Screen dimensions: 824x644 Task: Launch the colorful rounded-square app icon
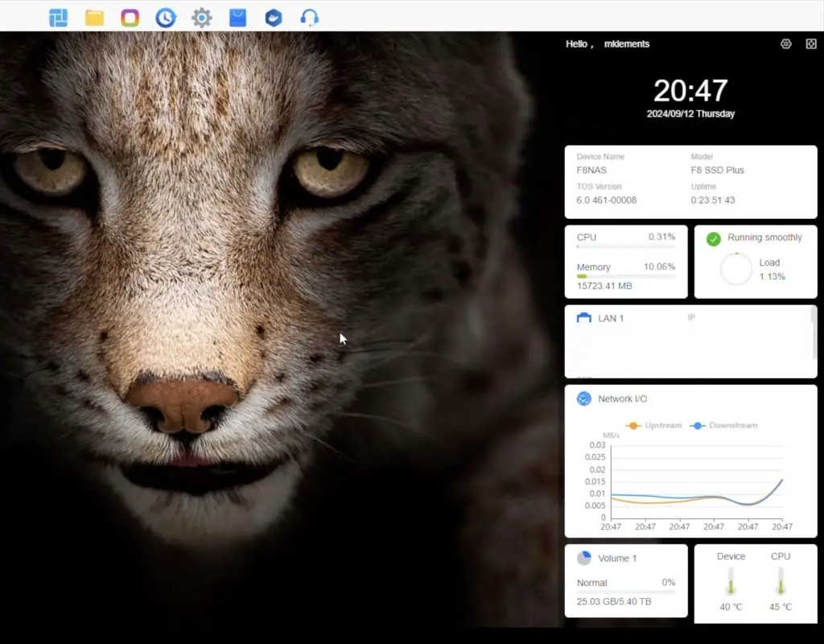[130, 18]
